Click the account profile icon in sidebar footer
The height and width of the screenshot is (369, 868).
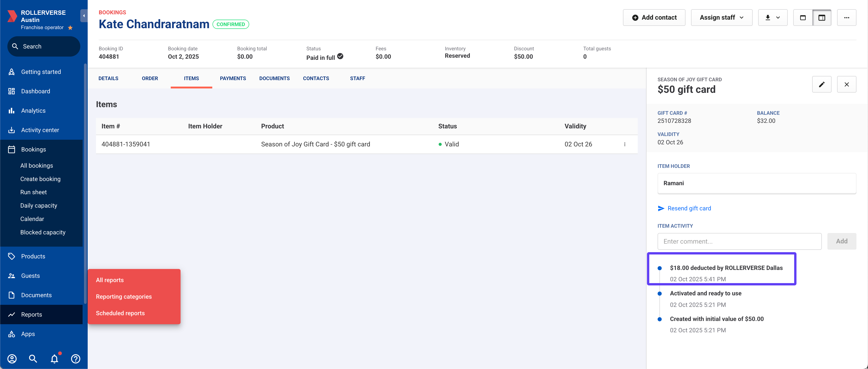[x=12, y=359]
